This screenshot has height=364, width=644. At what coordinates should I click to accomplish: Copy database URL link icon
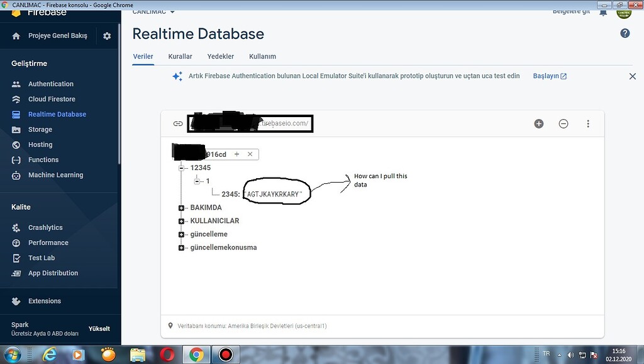click(178, 124)
